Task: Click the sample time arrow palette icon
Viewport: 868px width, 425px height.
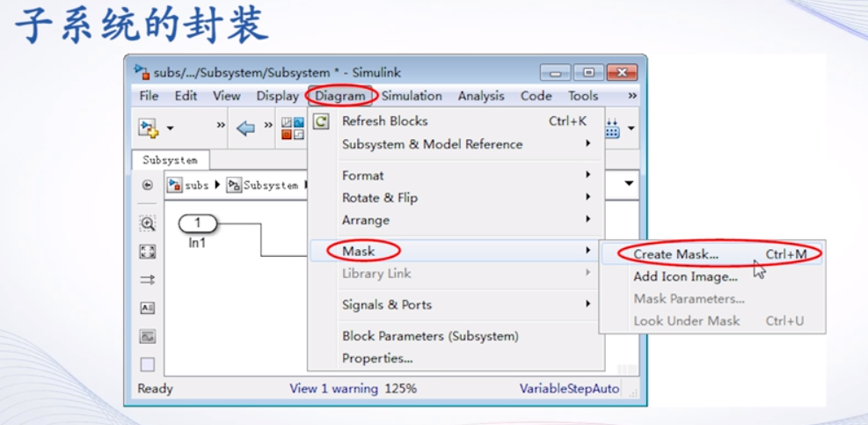Action: (147, 281)
